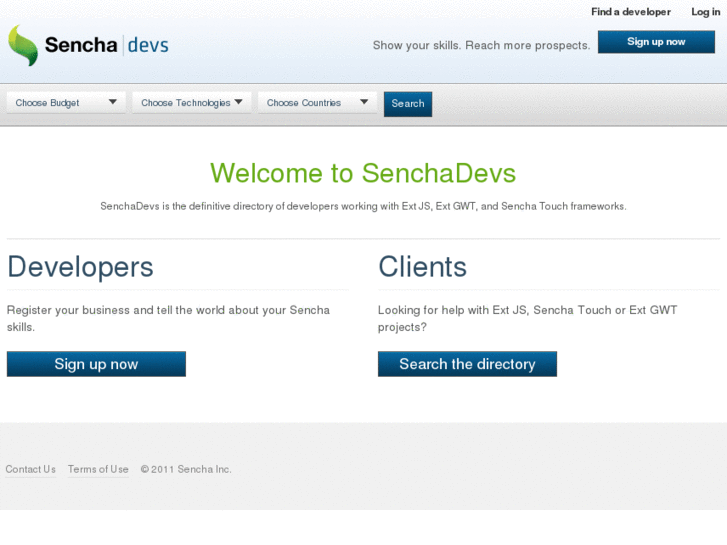
Task: Click the blue Search button
Action: coord(408,104)
